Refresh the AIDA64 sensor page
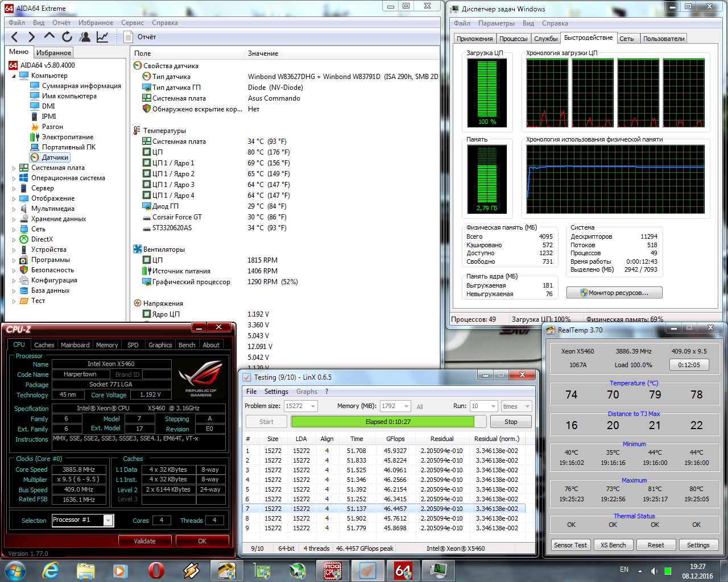This screenshot has height=582, width=728. point(67,37)
